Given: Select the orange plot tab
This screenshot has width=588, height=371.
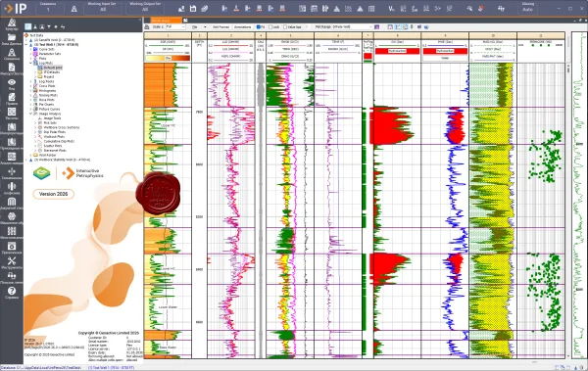Looking at the screenshot, I should pos(167,21).
